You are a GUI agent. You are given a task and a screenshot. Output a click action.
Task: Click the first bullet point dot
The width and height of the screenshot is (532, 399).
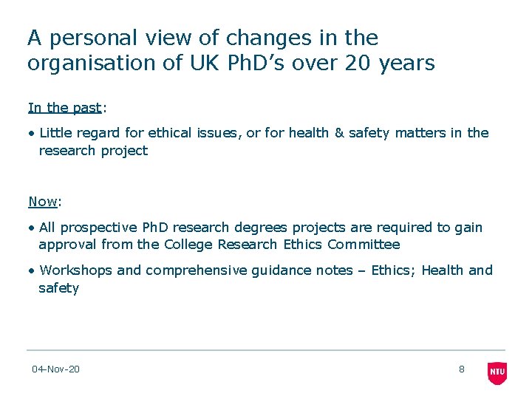click(x=32, y=133)
